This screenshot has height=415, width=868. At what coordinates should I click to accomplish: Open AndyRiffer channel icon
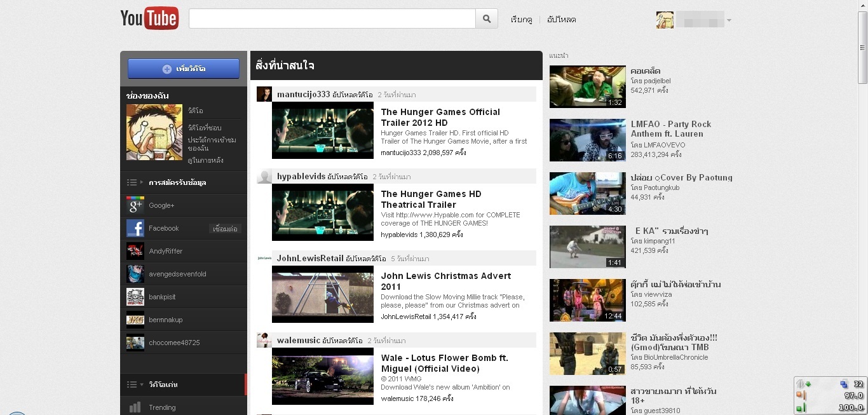click(135, 251)
